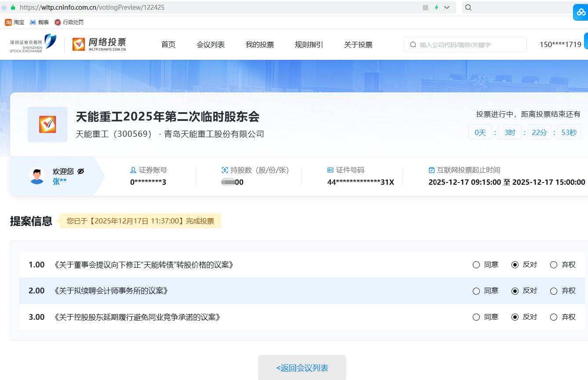Click the green lightning bolt icon

tap(436, 7)
